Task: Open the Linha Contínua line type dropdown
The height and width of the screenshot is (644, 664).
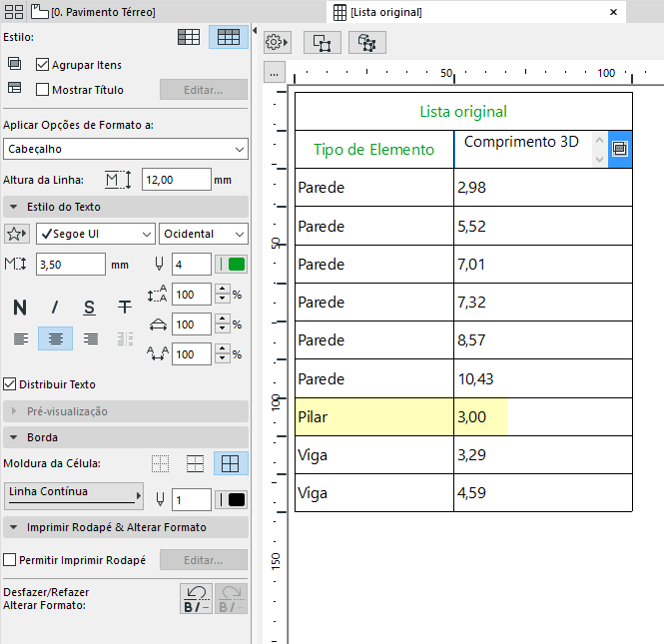Action: (x=74, y=495)
